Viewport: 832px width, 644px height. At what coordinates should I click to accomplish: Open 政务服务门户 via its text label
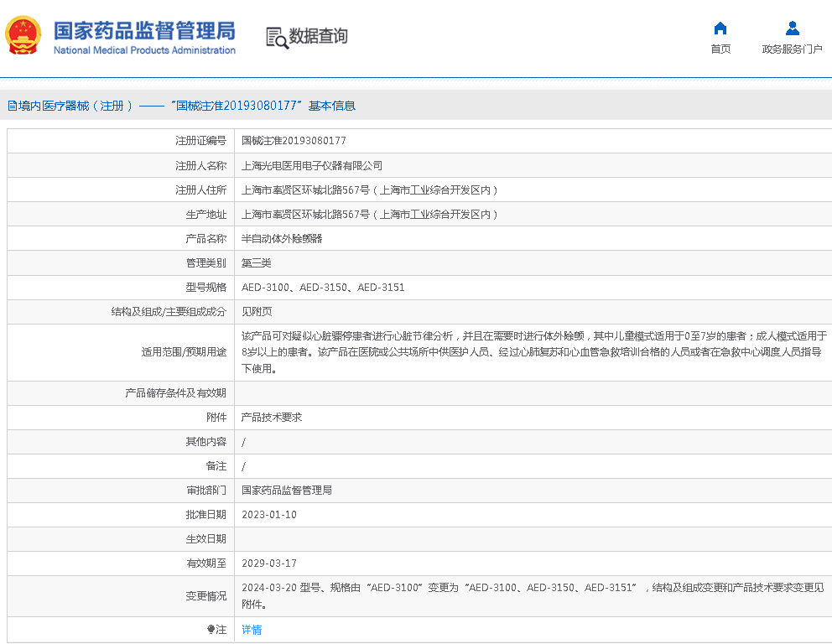tap(792, 49)
